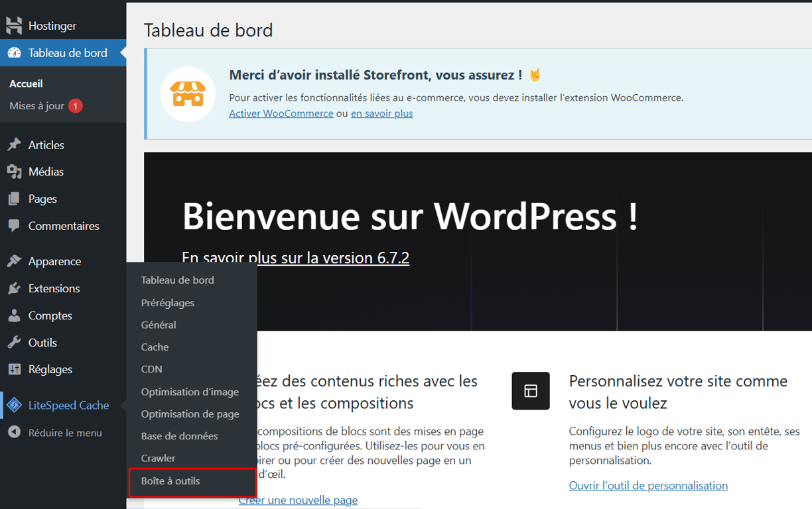Click the Extensions plug icon
Screen dimensions: 812x509
point(14,288)
